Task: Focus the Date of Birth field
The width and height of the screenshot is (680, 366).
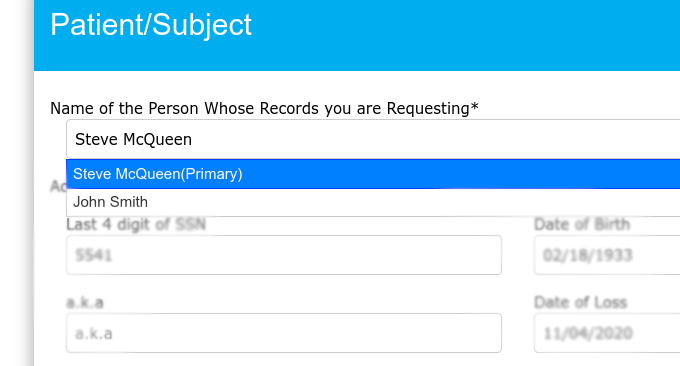Action: (x=607, y=255)
